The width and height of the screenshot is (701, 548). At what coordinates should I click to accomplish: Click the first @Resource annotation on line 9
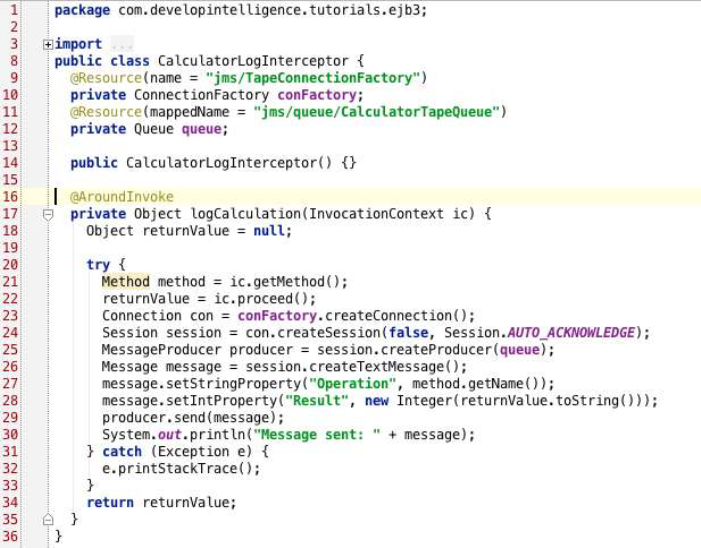105,78
